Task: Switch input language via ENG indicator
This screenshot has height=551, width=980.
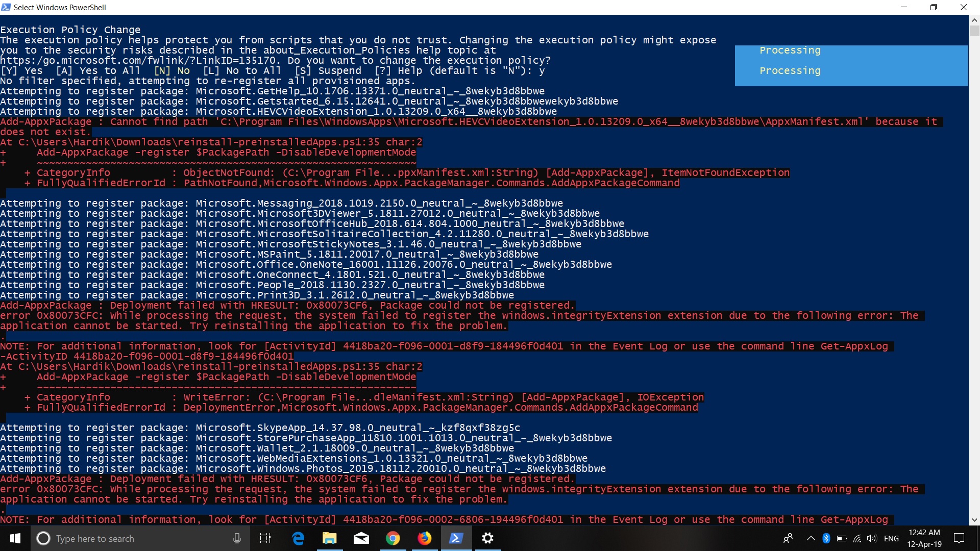Action: 891,538
